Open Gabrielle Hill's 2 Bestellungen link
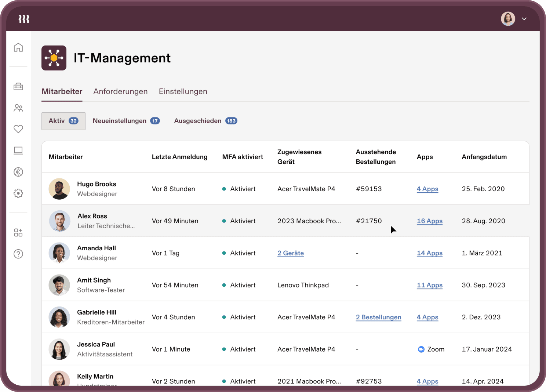 coord(378,317)
